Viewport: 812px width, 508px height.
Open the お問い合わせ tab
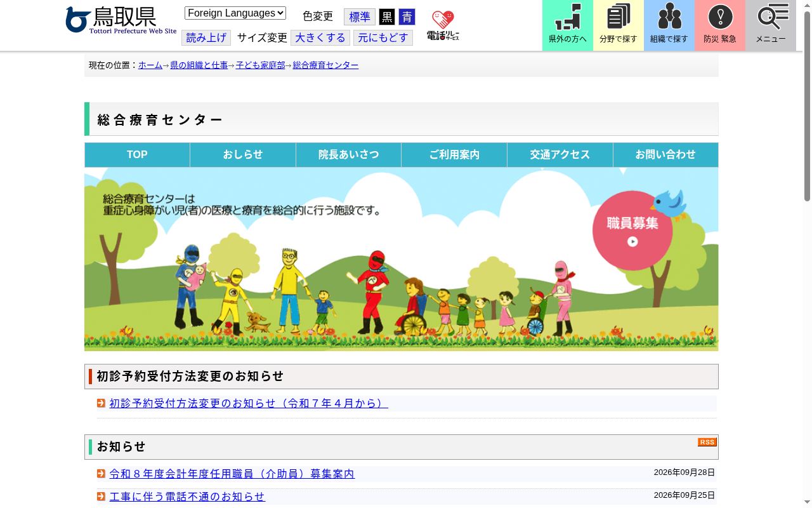pyautogui.click(x=665, y=155)
